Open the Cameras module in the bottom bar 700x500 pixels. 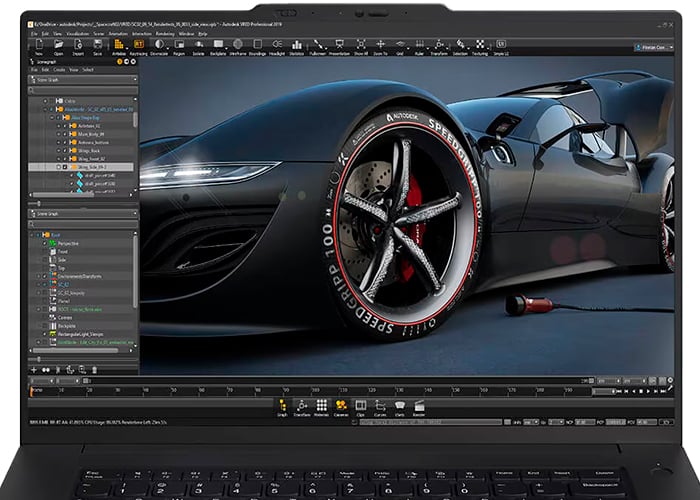341,406
